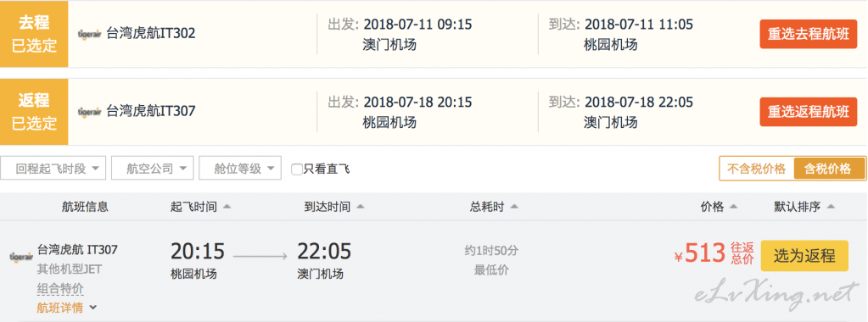Image resolution: width=868 pixels, height=322 pixels.
Task: Enable the 只看直飞 checkbox
Action: pyautogui.click(x=297, y=169)
